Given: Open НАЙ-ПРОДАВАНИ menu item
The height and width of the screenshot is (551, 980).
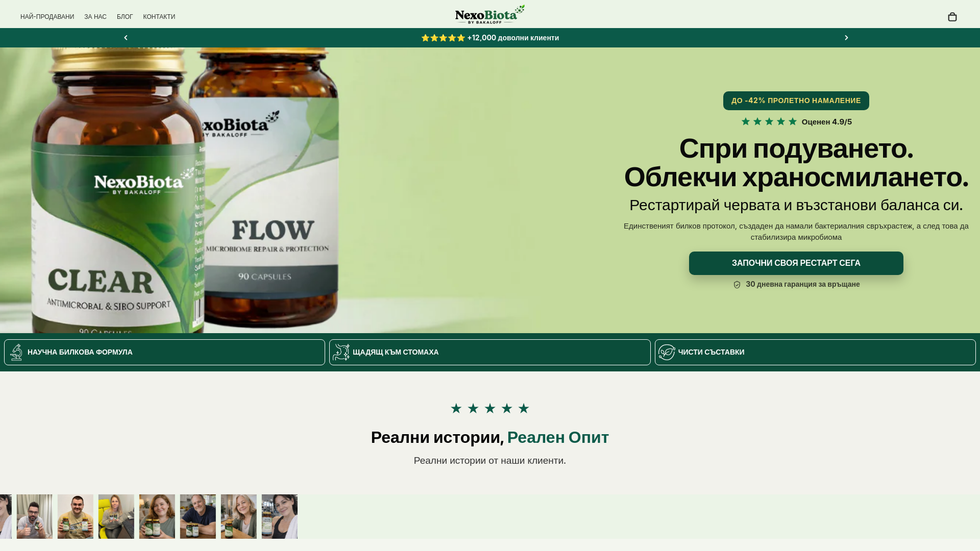Looking at the screenshot, I should (x=47, y=17).
